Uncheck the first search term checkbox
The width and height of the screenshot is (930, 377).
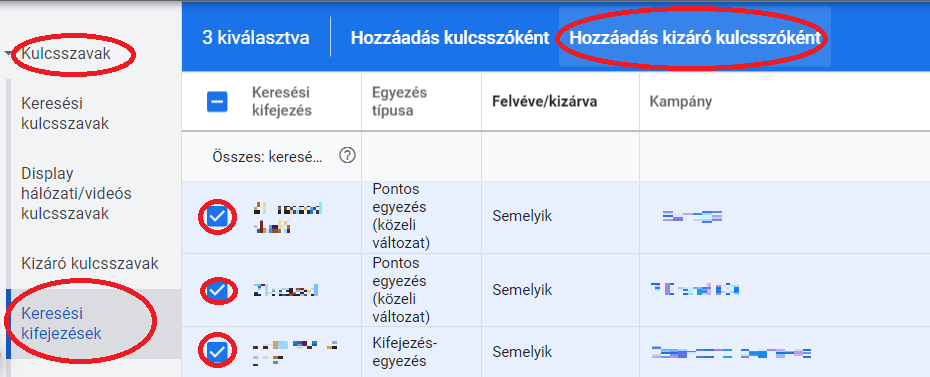(x=218, y=217)
